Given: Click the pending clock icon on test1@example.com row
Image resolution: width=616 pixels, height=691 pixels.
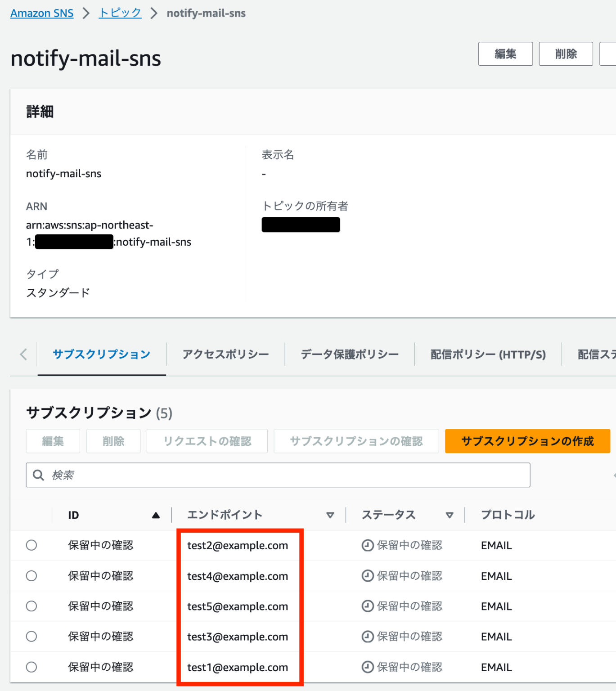Looking at the screenshot, I should 367,667.
